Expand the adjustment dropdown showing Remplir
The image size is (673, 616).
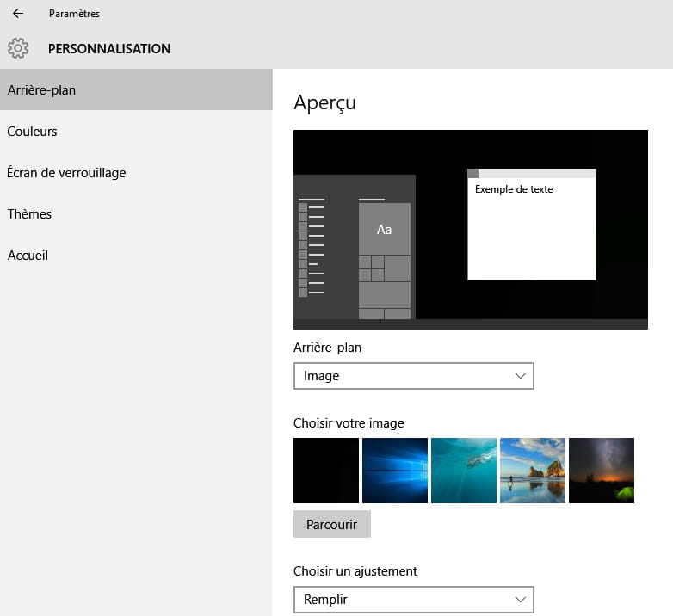[413, 600]
